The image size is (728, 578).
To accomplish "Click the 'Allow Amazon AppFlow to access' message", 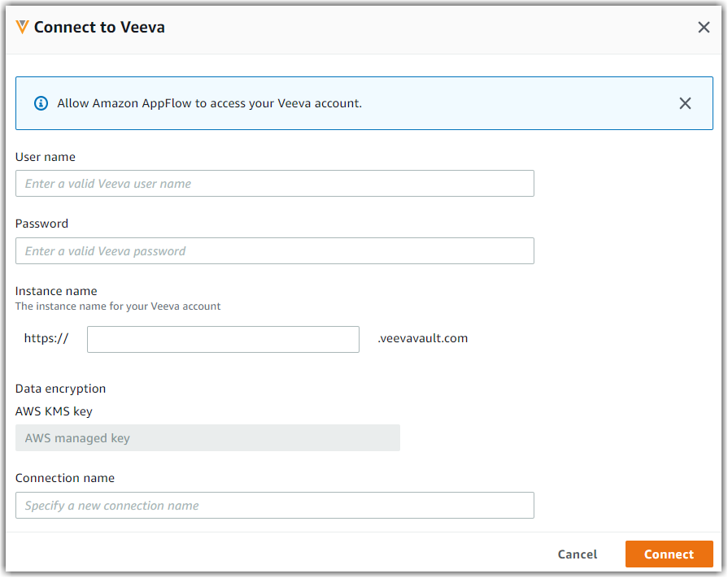I will click(x=209, y=103).
